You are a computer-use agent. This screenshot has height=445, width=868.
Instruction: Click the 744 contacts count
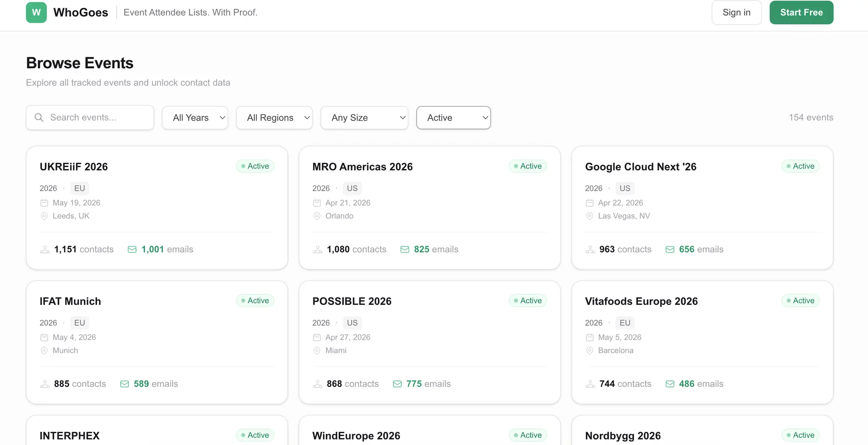626,384
